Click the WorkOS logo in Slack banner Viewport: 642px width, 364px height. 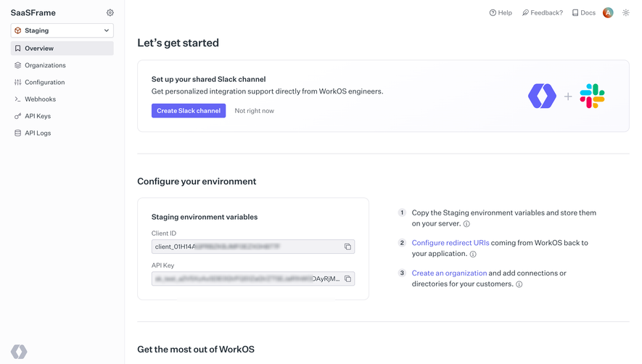pos(542,96)
